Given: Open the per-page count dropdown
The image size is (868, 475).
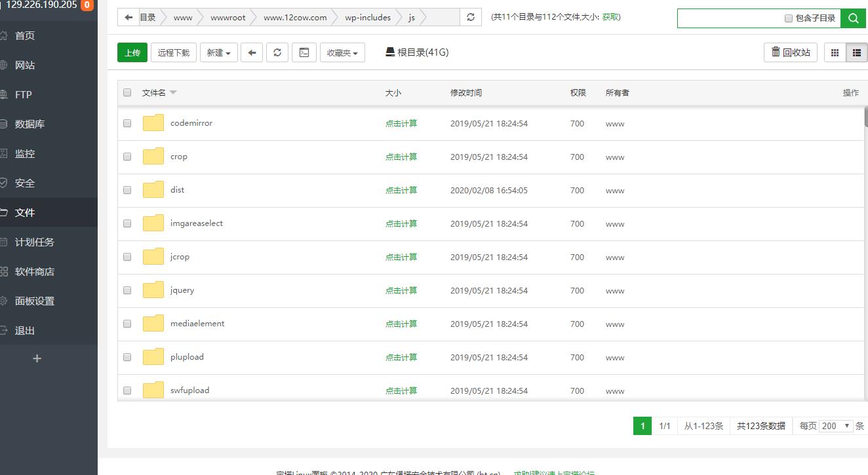Looking at the screenshot, I should [x=836, y=426].
